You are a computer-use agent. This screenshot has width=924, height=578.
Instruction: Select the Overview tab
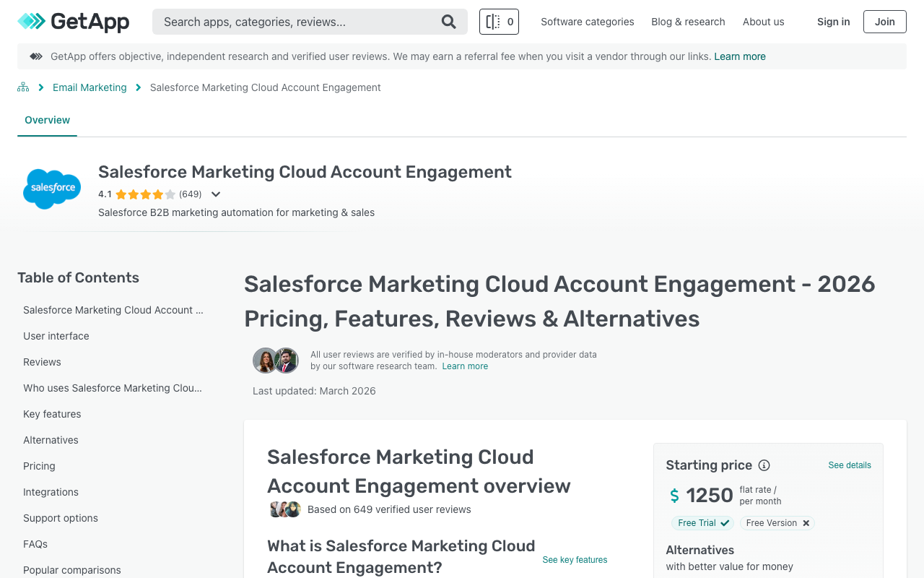47,120
